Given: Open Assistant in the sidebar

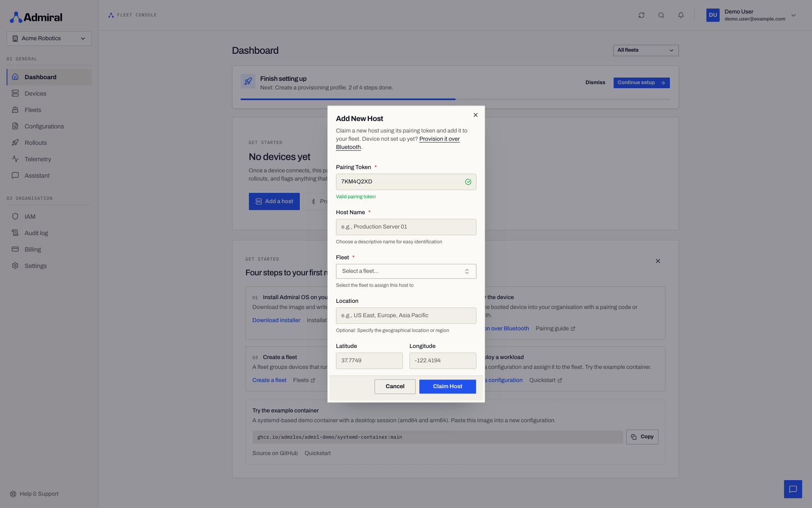Looking at the screenshot, I should 49,176.
